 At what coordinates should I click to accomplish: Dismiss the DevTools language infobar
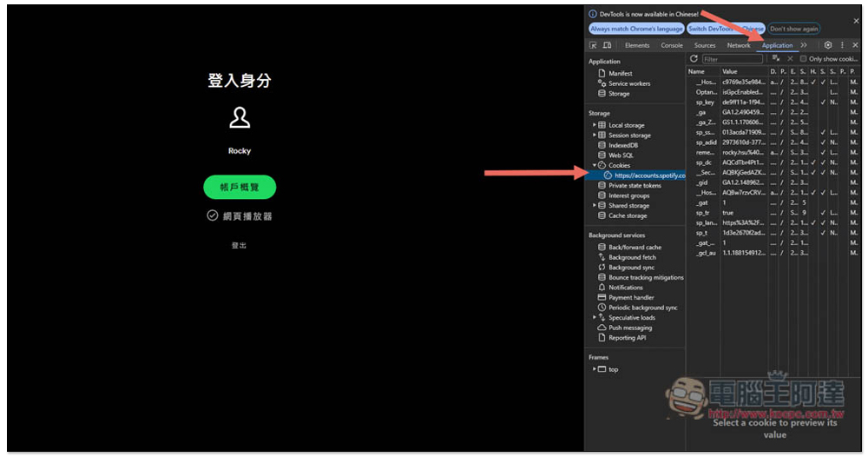pyautogui.click(x=856, y=21)
